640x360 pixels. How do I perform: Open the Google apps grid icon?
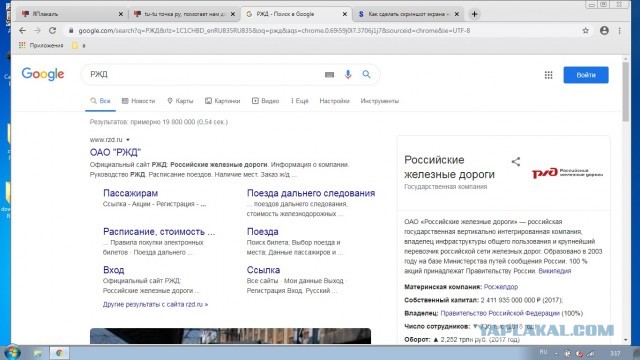[549, 75]
